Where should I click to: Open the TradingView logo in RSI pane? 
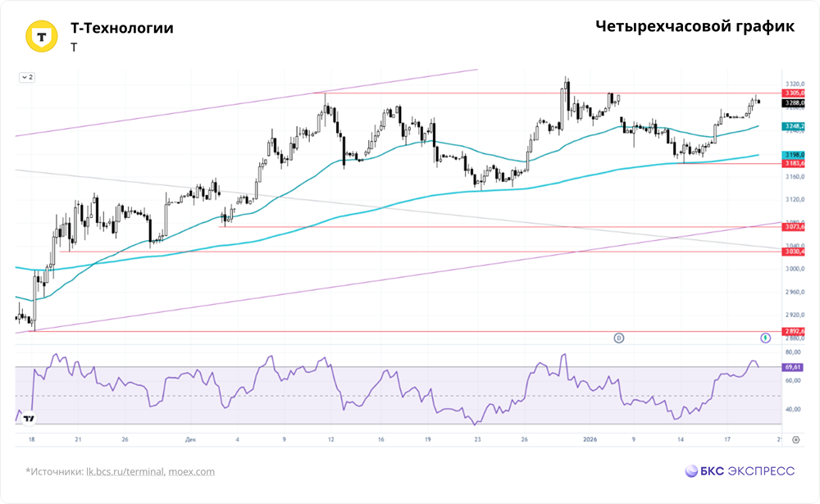[29, 418]
